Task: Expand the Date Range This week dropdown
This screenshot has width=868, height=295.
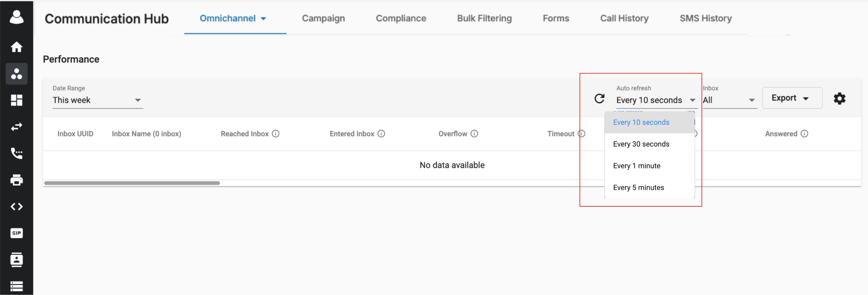Action: pos(98,100)
